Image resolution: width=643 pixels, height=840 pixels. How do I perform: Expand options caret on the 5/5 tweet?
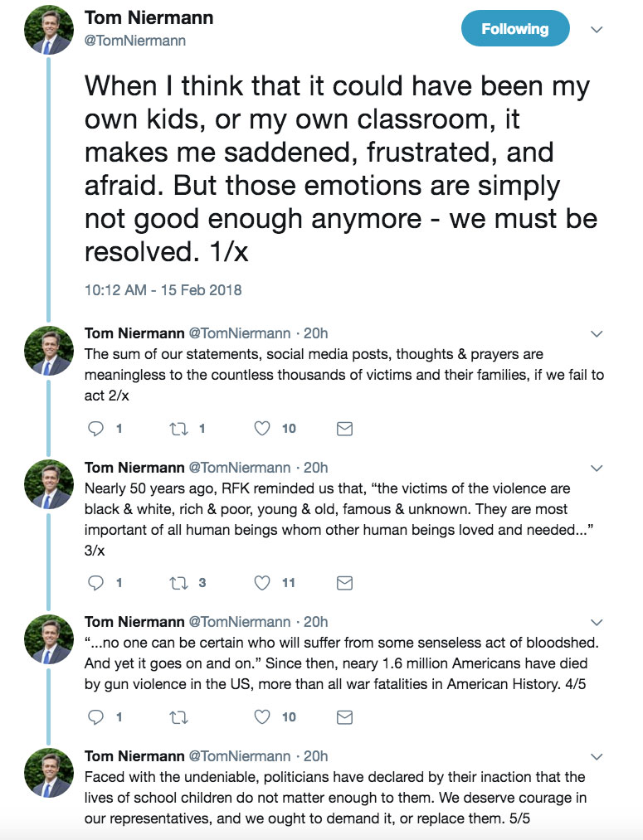pyautogui.click(x=596, y=756)
